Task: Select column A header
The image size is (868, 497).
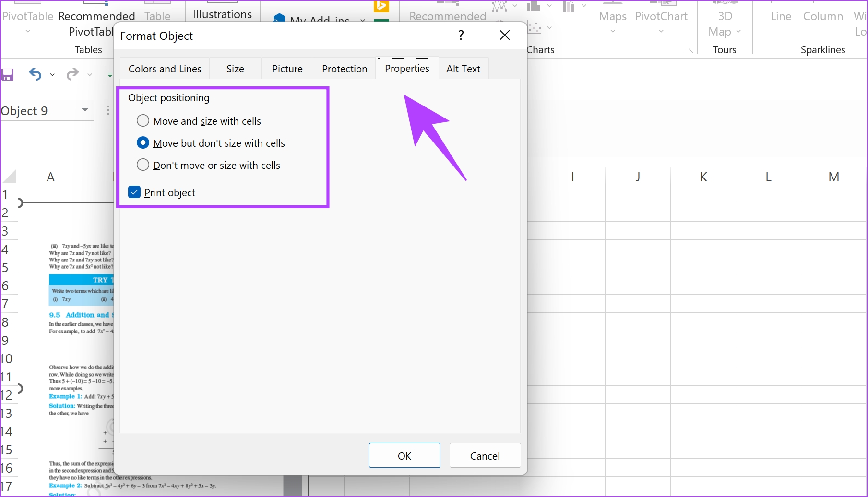Action: click(50, 177)
